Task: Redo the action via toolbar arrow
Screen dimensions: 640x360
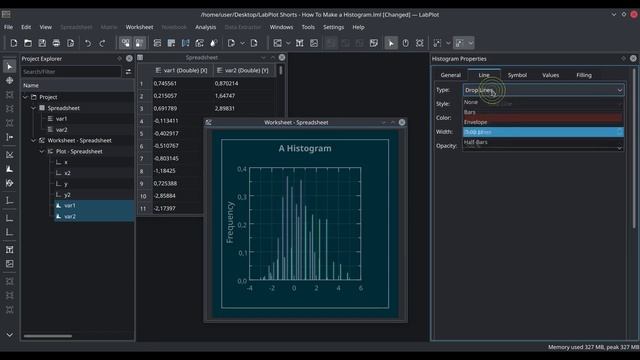Action: click(x=102, y=43)
